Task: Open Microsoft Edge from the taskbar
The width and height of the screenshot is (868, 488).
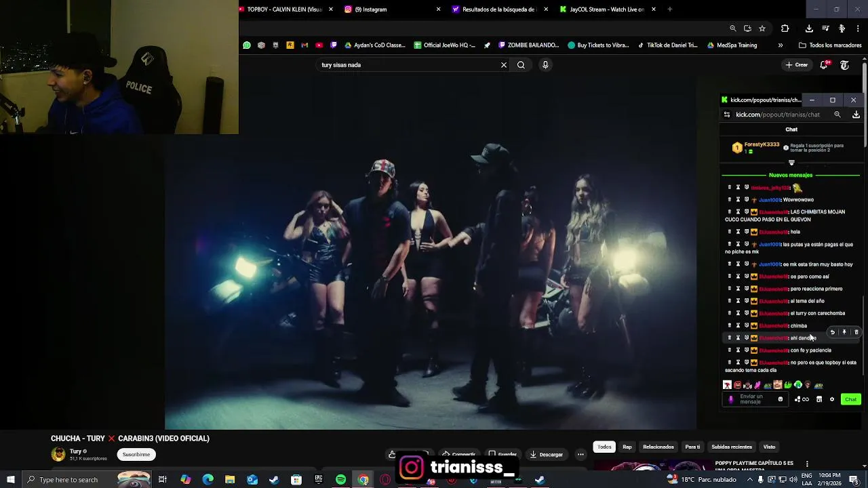Action: click(208, 480)
